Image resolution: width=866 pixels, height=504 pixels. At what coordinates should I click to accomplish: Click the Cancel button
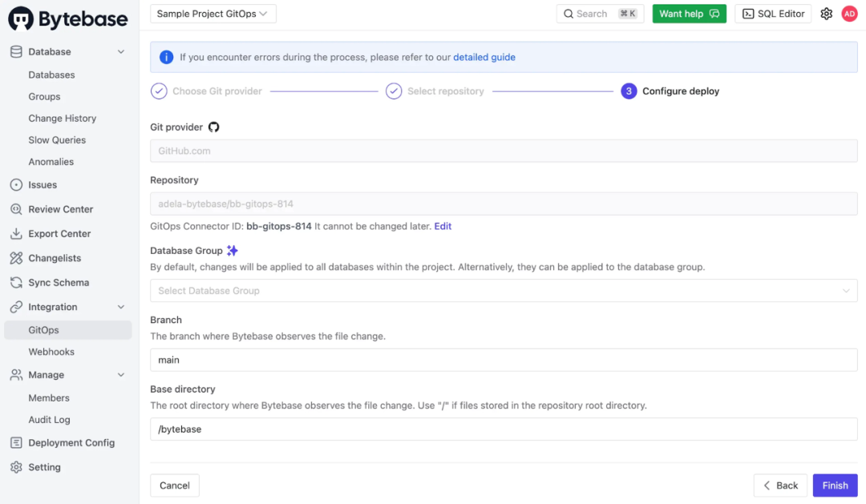[175, 486]
